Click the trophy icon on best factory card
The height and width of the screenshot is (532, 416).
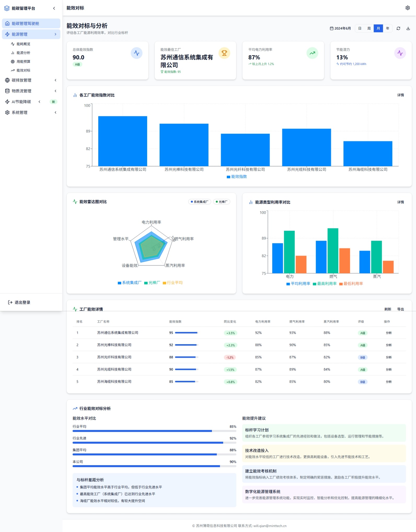224,53
